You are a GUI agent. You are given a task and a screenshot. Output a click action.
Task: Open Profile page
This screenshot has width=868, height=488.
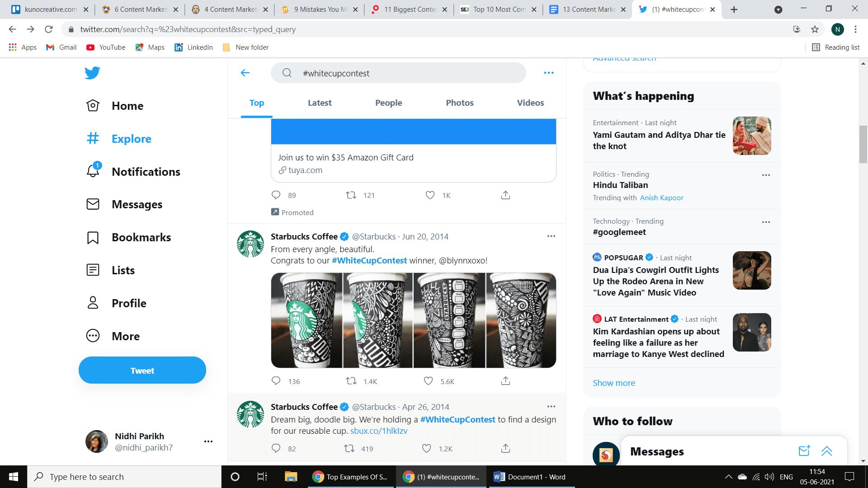(116, 303)
